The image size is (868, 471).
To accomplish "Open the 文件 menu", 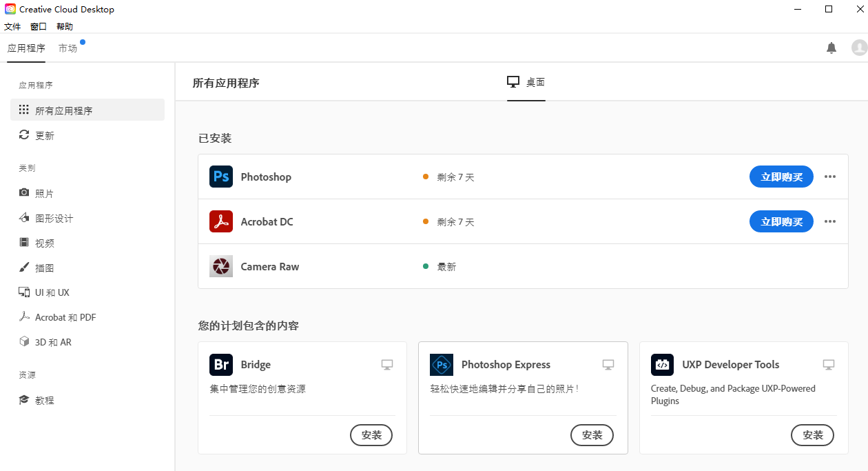I will [x=12, y=26].
